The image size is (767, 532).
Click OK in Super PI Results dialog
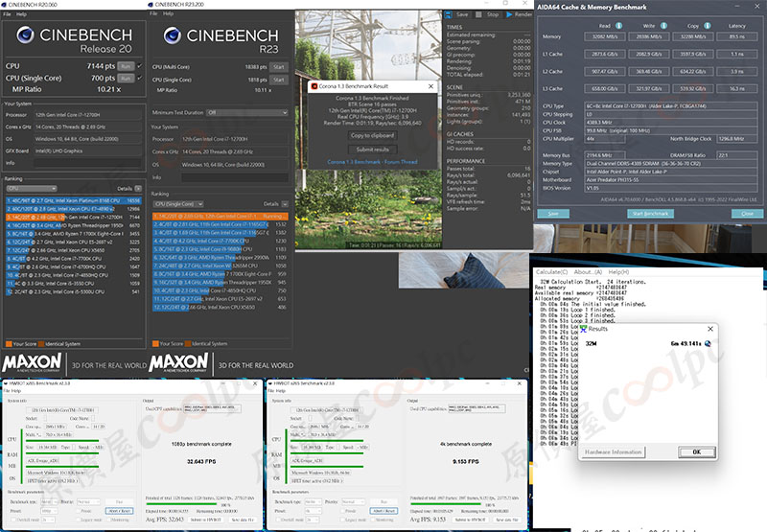pyautogui.click(x=697, y=452)
